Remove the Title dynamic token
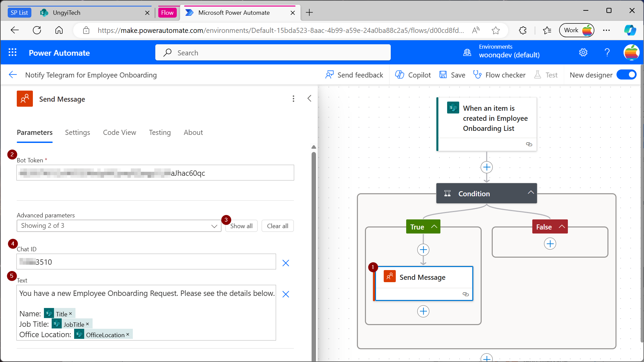This screenshot has height=362, width=644. (x=70, y=314)
